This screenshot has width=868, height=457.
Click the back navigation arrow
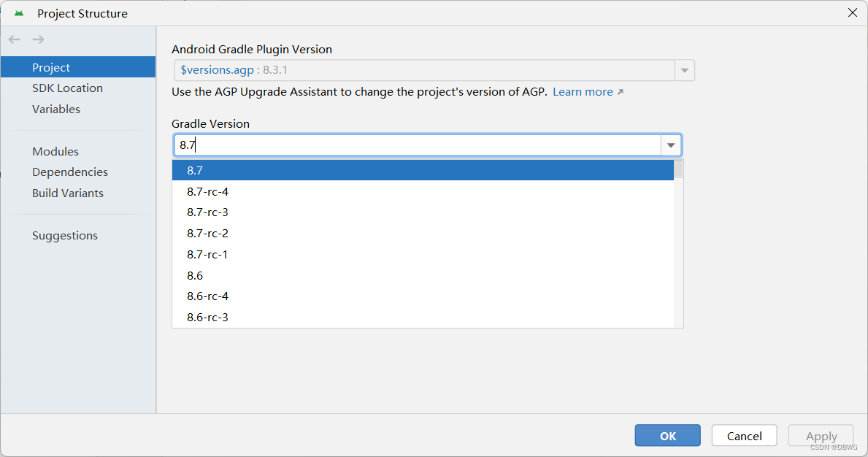15,39
